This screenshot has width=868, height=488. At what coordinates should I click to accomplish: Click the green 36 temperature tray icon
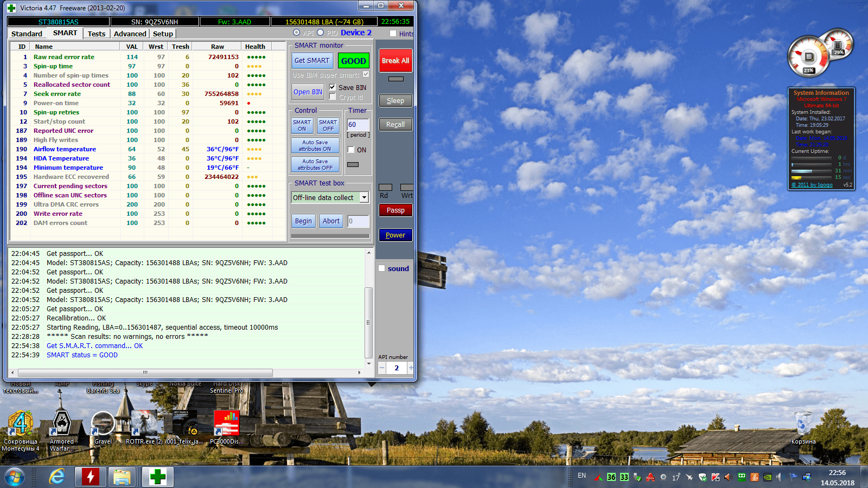(x=611, y=477)
